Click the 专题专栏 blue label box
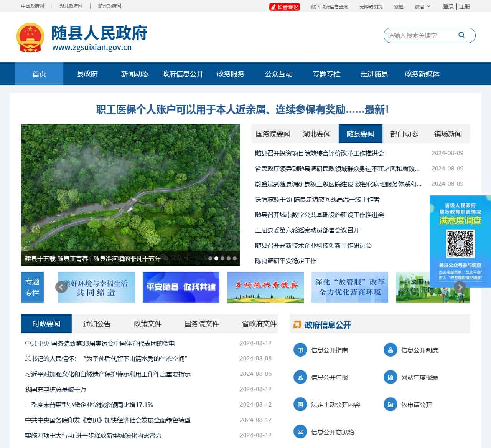Image resolution: width=491 pixels, height=448 pixels. pos(32,287)
